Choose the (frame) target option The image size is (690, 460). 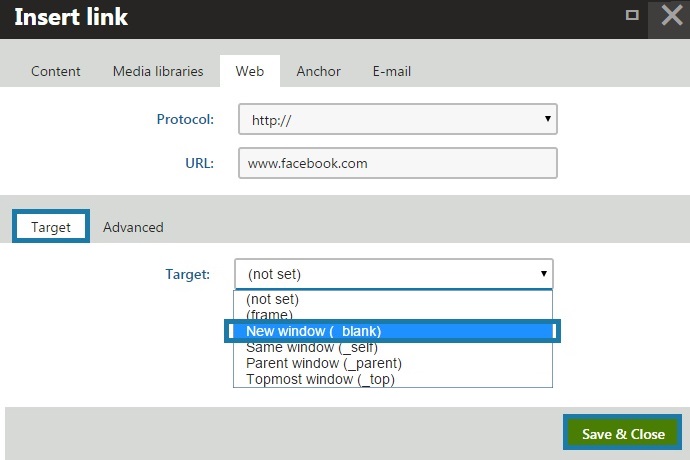pyautogui.click(x=269, y=315)
